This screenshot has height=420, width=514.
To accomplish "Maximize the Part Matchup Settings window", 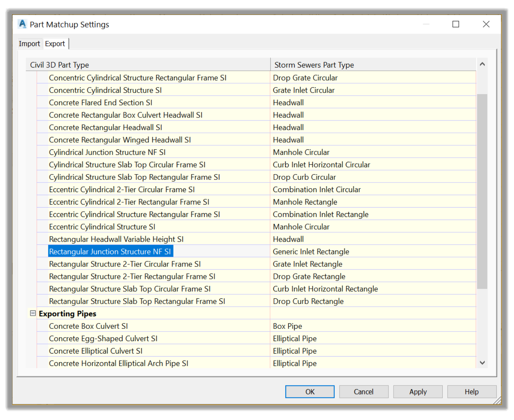I will coord(456,24).
